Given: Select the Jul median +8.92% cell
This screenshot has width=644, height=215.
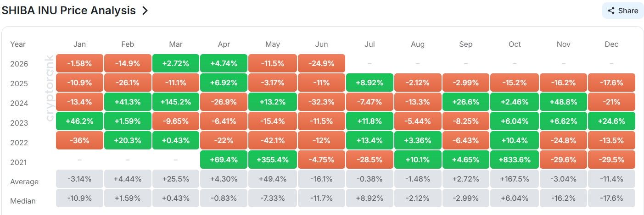Looking at the screenshot, I should pos(370,198).
